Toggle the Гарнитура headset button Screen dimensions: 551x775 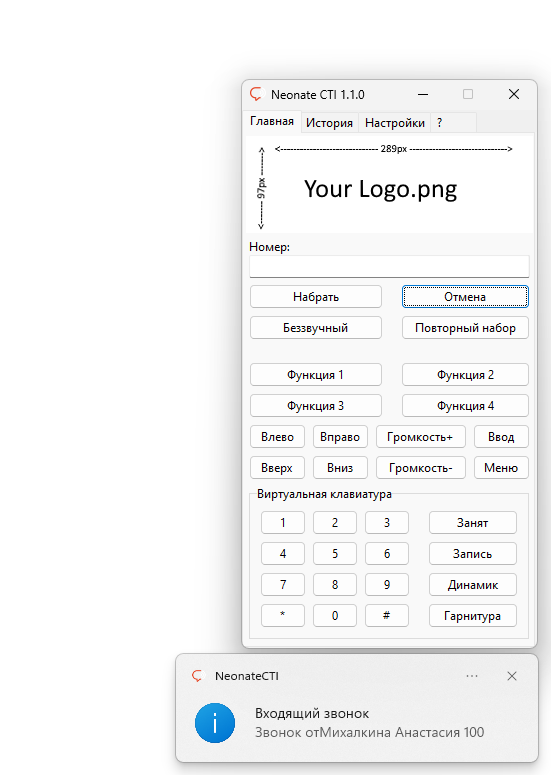point(472,615)
